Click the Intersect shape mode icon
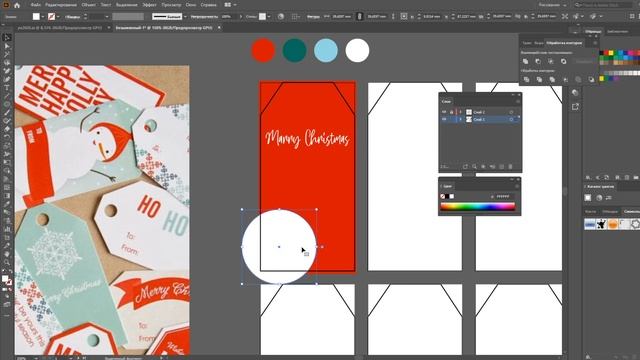 pos(551,61)
